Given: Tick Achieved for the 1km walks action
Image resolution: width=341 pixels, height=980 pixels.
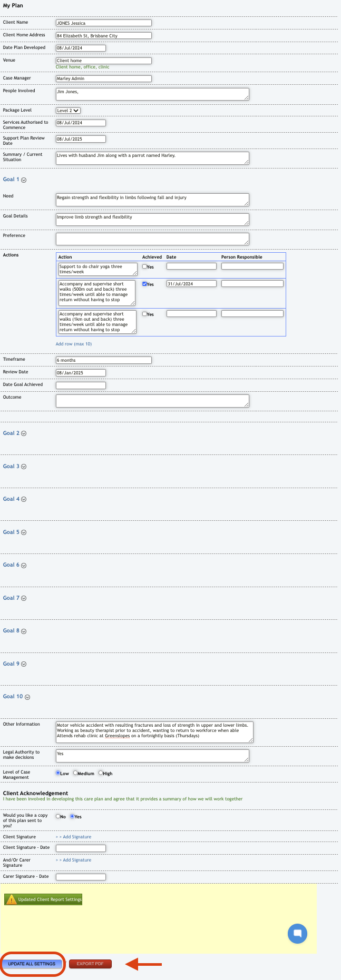Looking at the screenshot, I should [x=144, y=314].
